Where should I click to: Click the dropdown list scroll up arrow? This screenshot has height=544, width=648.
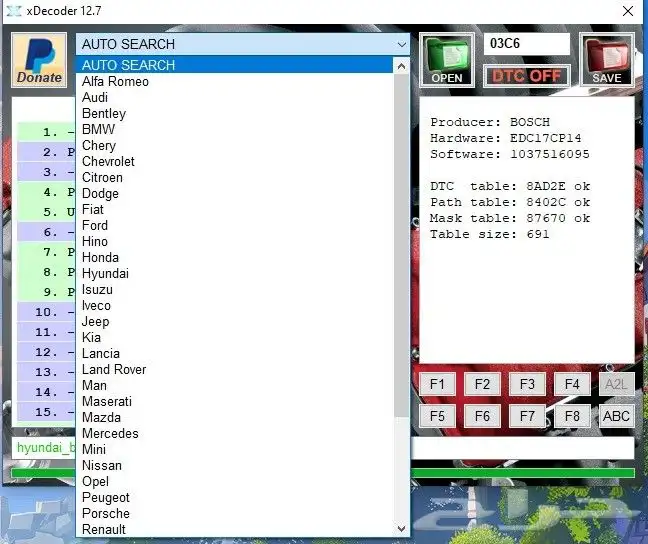tap(401, 66)
